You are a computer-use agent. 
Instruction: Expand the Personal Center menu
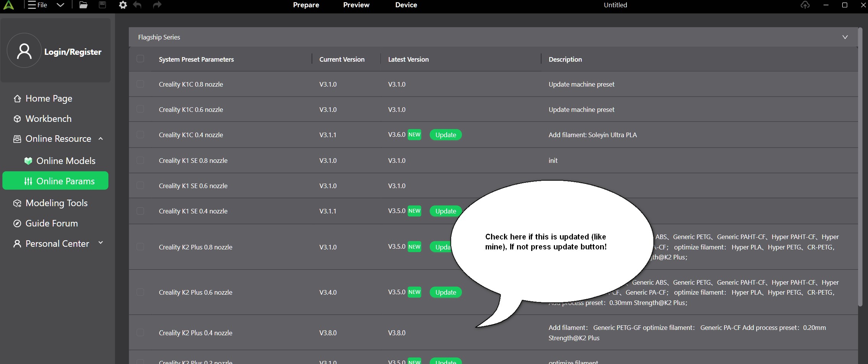click(101, 243)
